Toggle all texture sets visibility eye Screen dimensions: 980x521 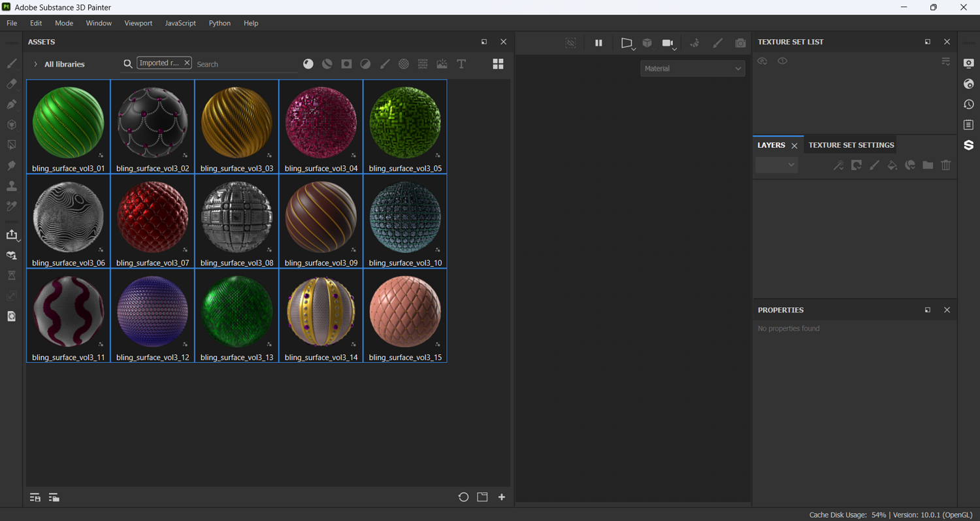click(x=762, y=61)
